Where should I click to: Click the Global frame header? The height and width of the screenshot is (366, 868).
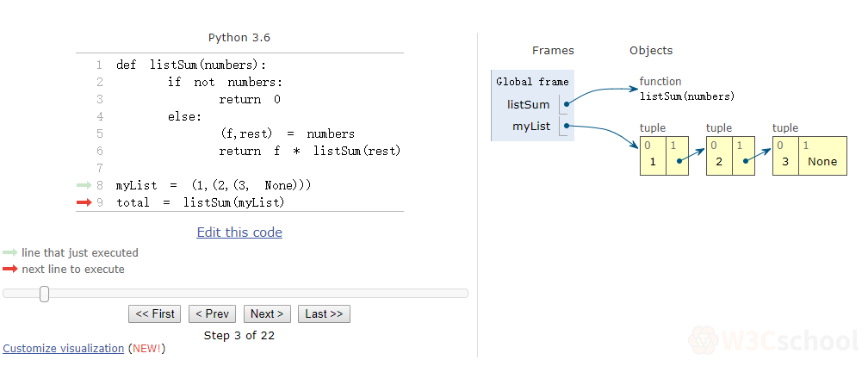pyautogui.click(x=532, y=82)
